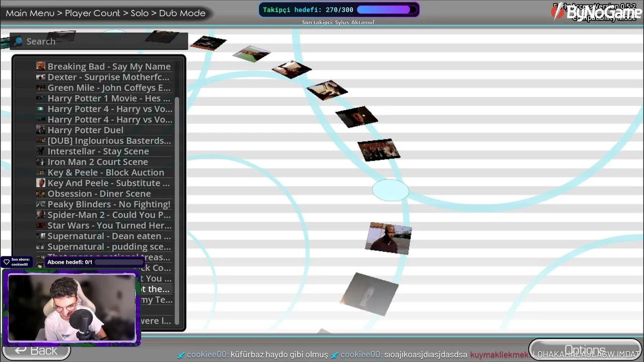Screen dimensions: 644x362
Task: Select Dub Mode in the breadcrumb
Action: [x=182, y=13]
